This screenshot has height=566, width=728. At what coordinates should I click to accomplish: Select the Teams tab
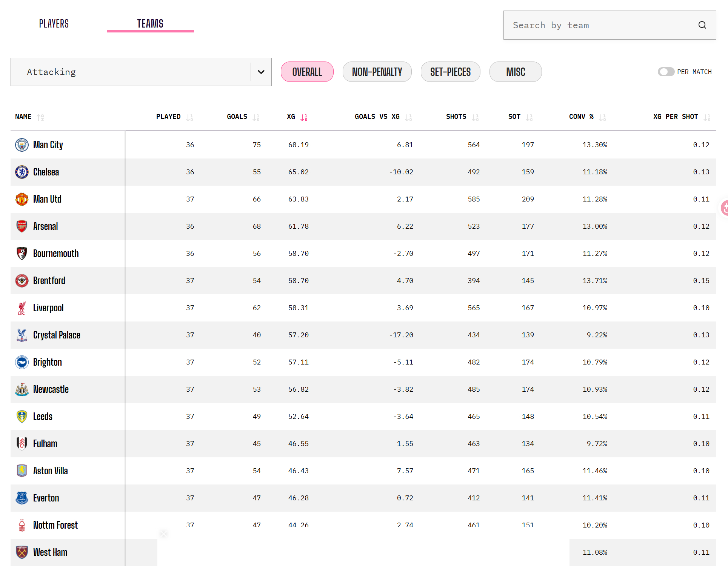[x=150, y=24]
